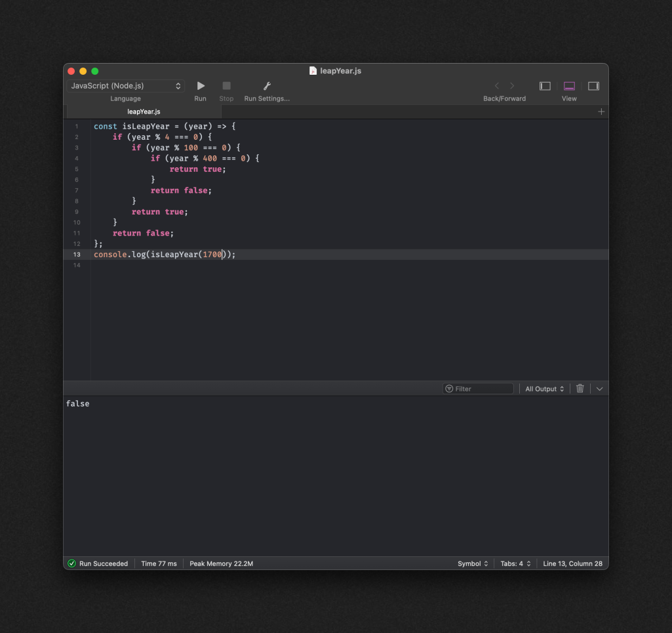Add a new tab with the plus button

[x=601, y=112]
